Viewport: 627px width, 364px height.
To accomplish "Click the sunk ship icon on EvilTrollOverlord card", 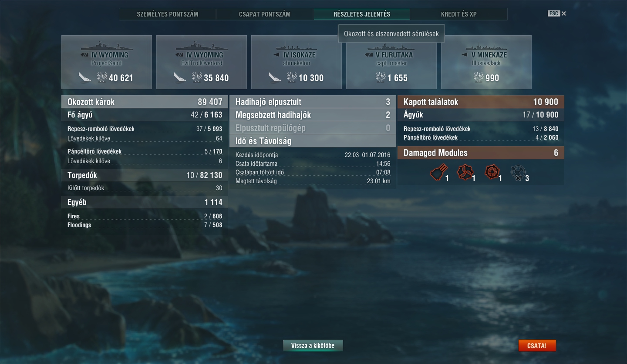I will point(179,78).
